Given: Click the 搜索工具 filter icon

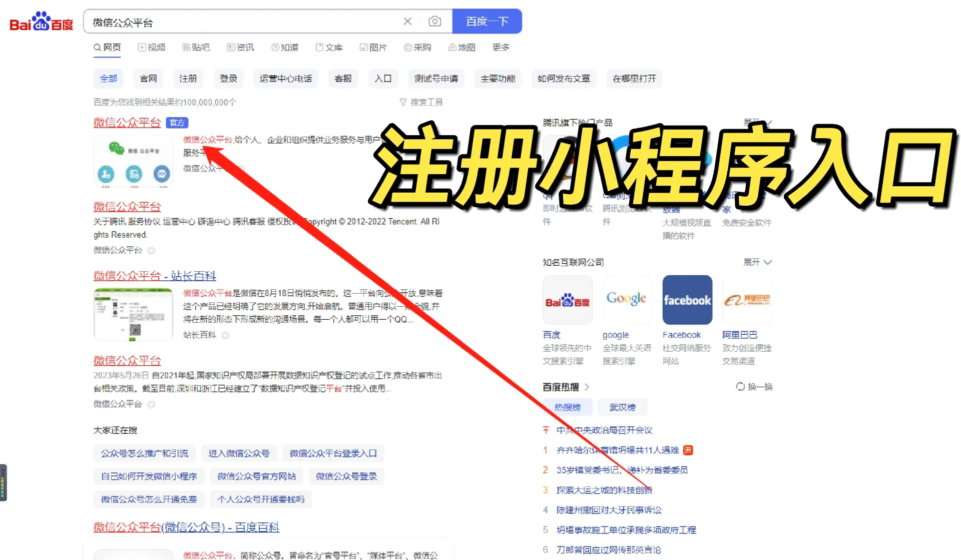Looking at the screenshot, I should (403, 102).
